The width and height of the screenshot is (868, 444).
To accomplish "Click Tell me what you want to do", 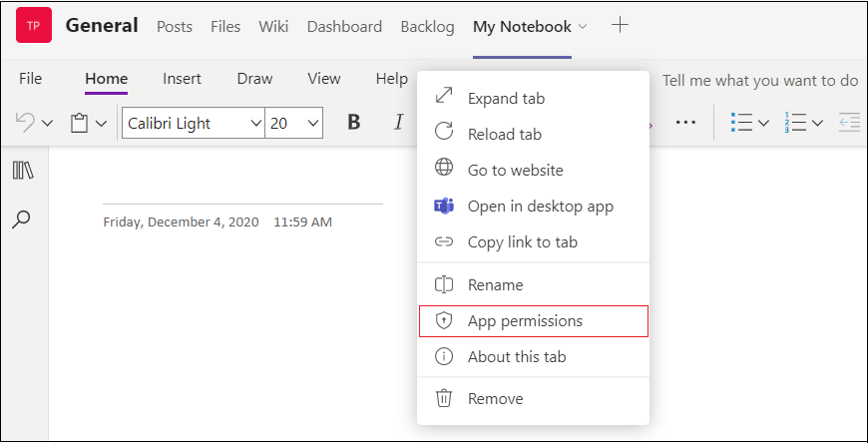I will [760, 81].
